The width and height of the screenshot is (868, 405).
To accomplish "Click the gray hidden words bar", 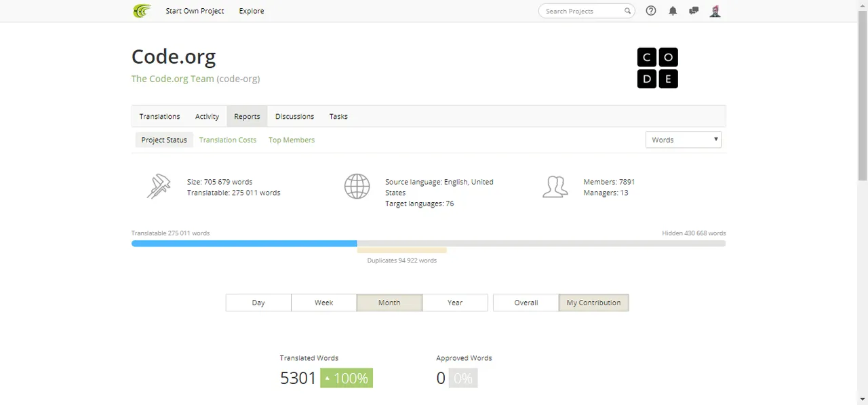I will (541, 244).
